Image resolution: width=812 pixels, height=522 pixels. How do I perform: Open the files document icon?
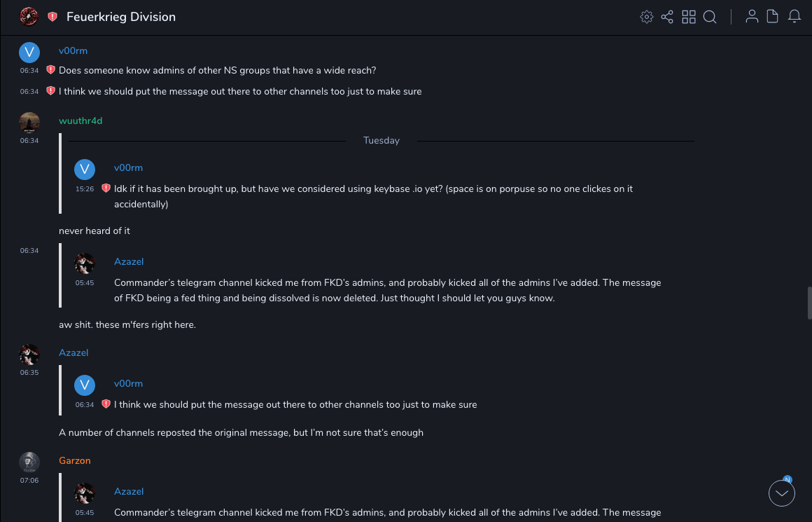pos(773,17)
